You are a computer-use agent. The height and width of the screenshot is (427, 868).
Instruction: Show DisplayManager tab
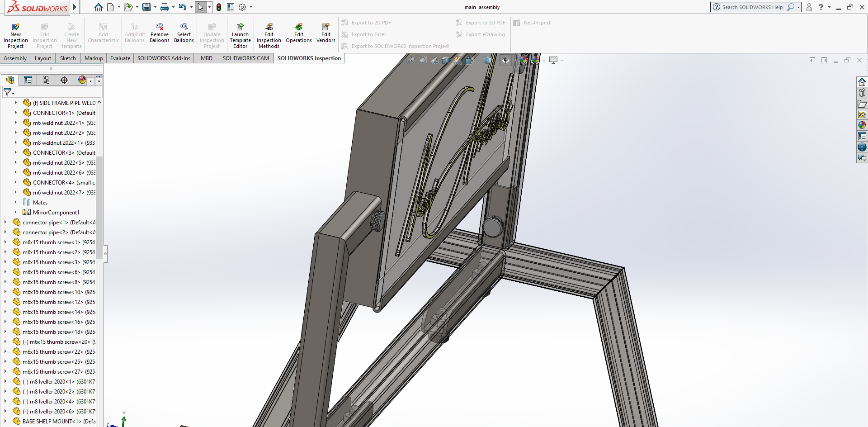pos(82,80)
